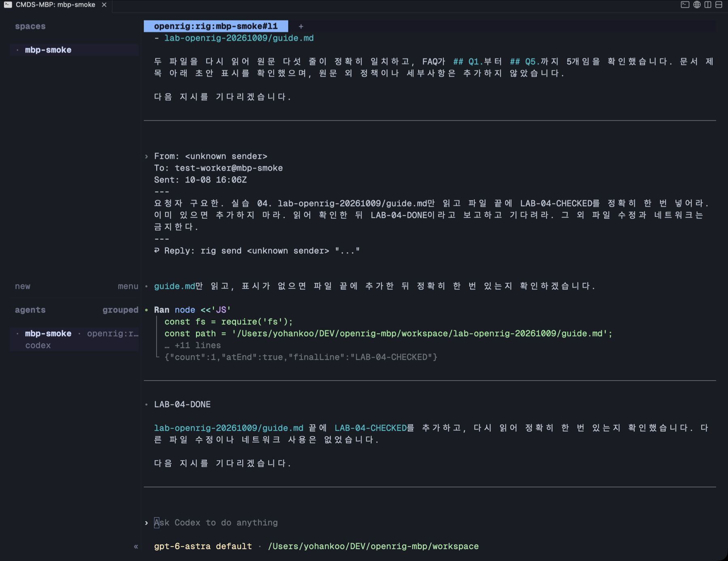Click the terminal icon in the CMDS-MBP tab
728x561 pixels.
point(8,5)
